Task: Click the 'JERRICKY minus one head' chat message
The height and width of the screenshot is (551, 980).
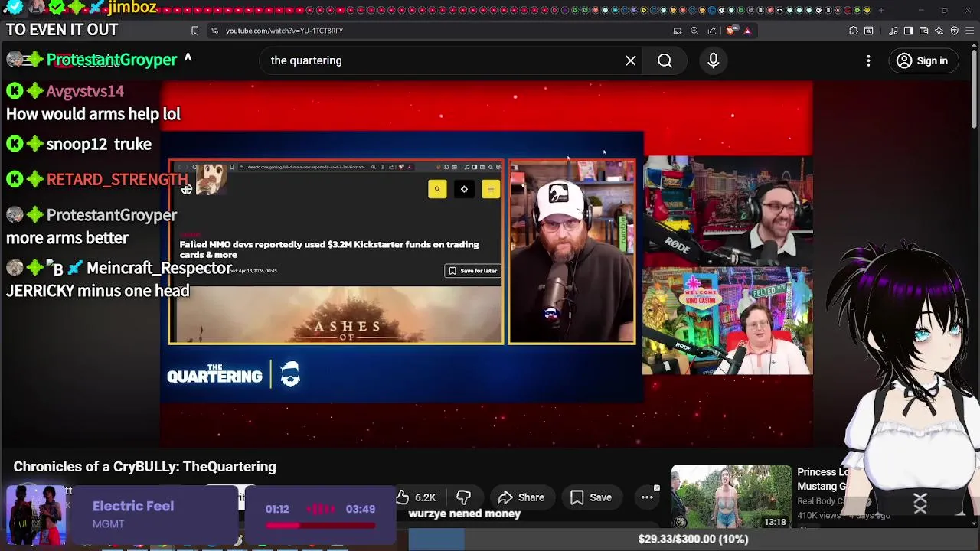Action: (98, 291)
